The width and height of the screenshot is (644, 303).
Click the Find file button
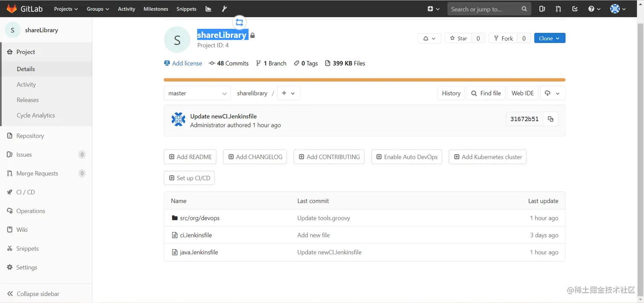tap(486, 93)
